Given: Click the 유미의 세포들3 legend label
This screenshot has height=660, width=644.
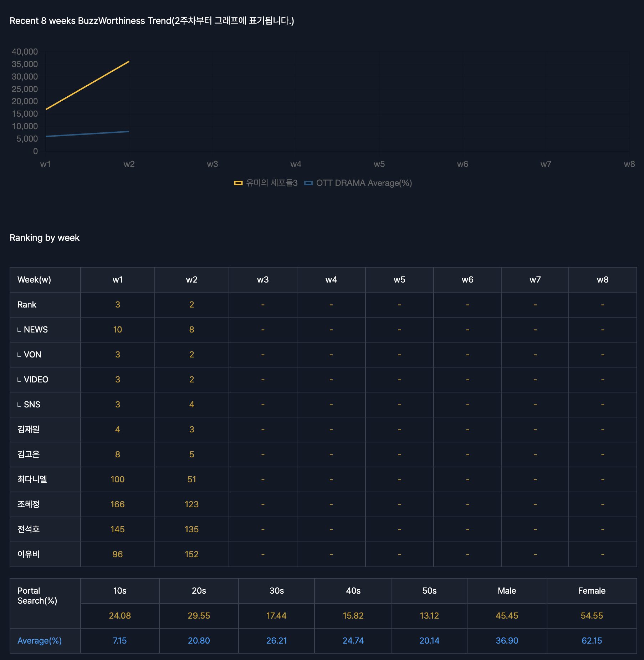Looking at the screenshot, I should click(x=271, y=183).
